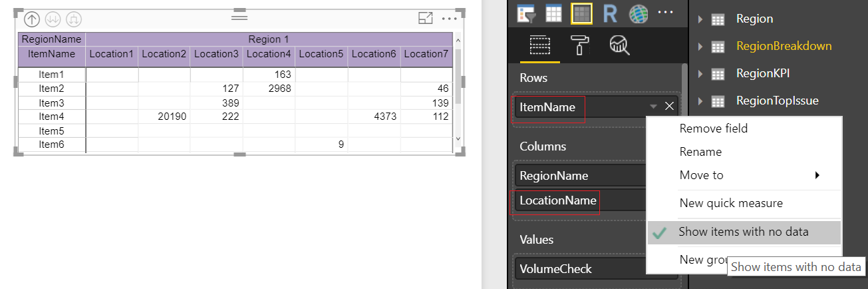
Task: Click the RegionName header cell in matrix
Action: 52,39
